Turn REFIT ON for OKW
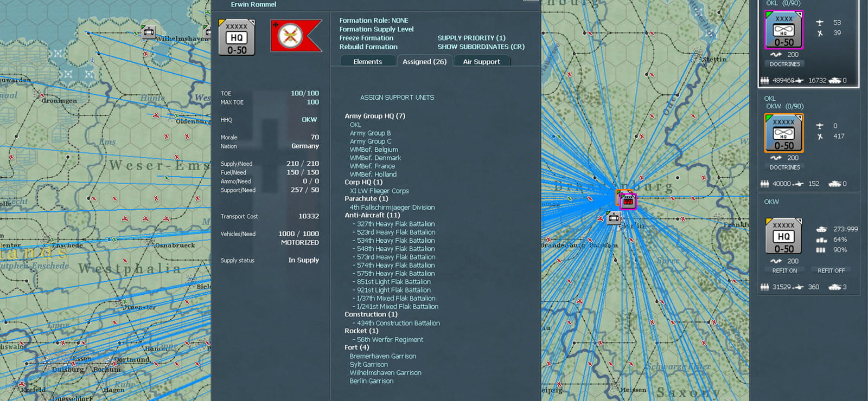868x401 pixels. point(784,270)
